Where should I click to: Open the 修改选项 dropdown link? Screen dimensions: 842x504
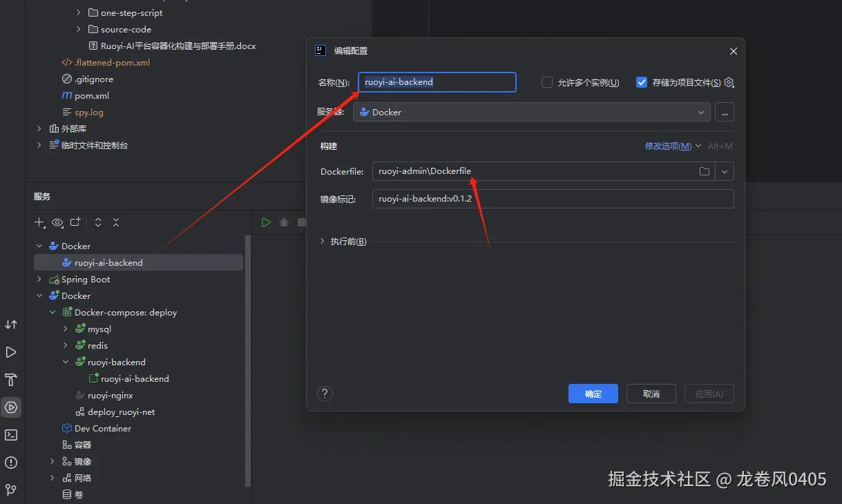tap(673, 146)
